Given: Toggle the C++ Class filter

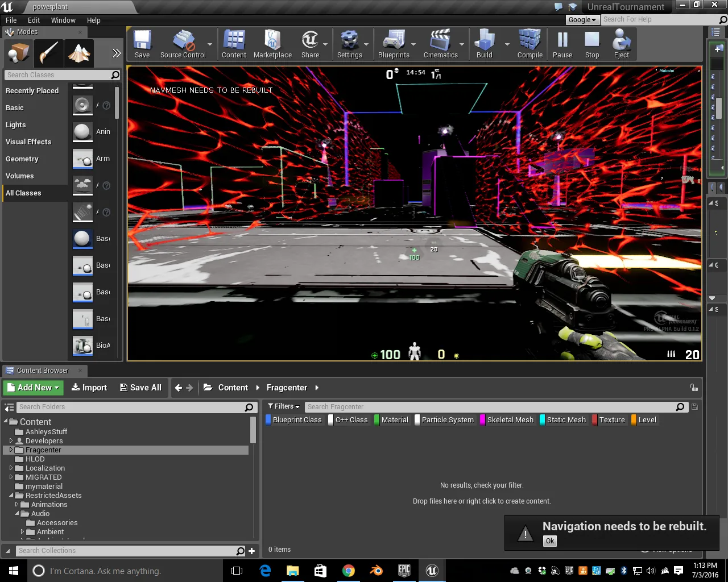Looking at the screenshot, I should click(348, 420).
